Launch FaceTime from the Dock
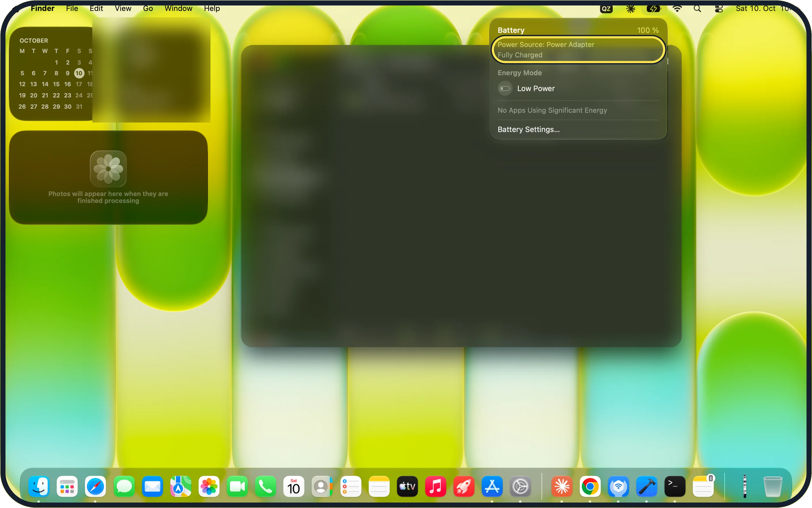Image resolution: width=812 pixels, height=508 pixels. coord(237,486)
